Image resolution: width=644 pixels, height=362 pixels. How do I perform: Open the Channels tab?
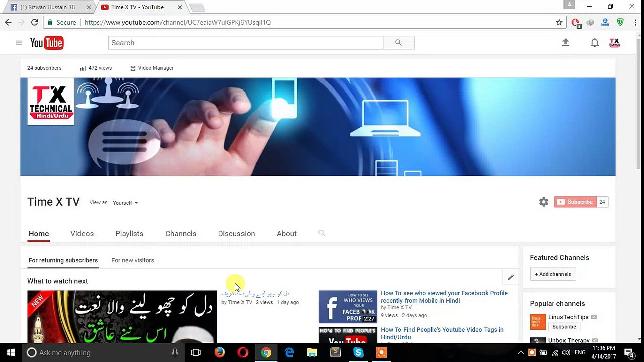[x=181, y=234]
